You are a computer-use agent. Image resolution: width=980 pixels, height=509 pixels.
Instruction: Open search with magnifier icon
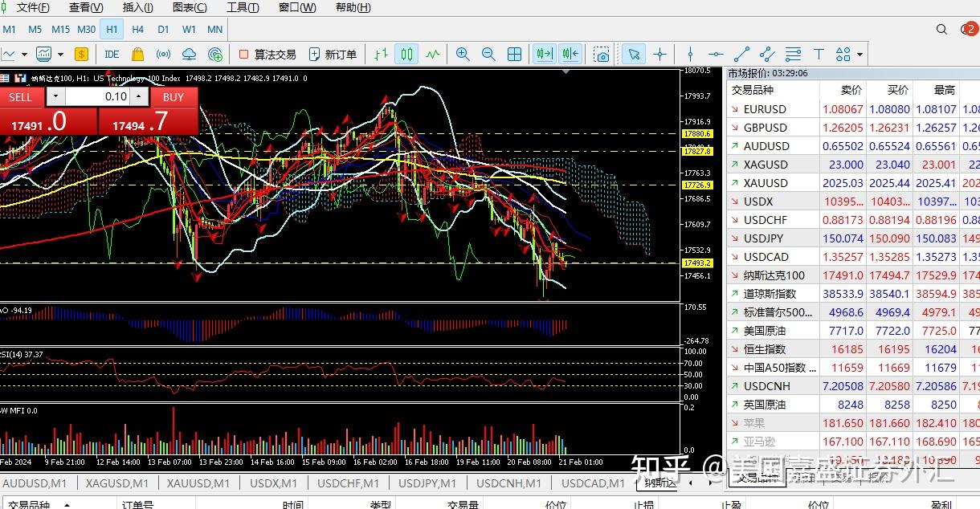(x=942, y=30)
